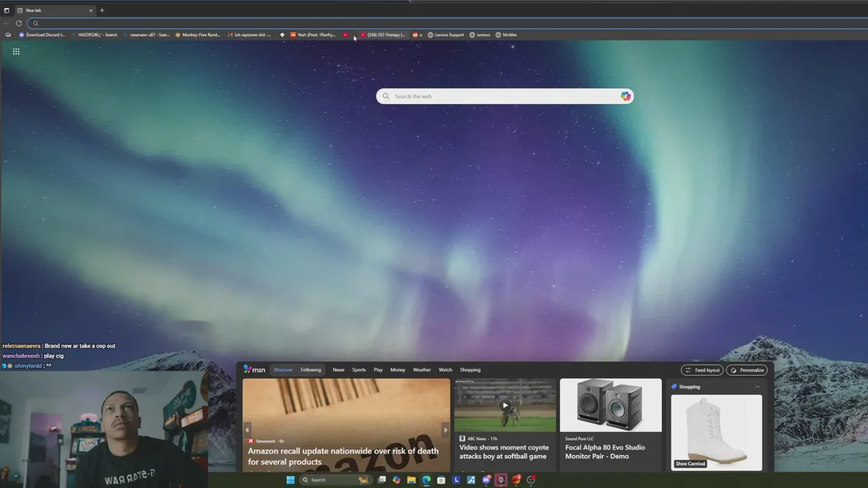Image resolution: width=868 pixels, height=488 pixels.
Task: Open a new tab with plus button
Action: click(102, 10)
